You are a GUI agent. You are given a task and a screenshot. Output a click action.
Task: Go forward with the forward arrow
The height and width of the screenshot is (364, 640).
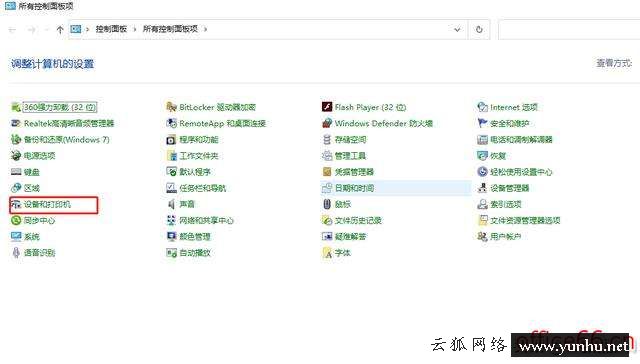point(31,29)
